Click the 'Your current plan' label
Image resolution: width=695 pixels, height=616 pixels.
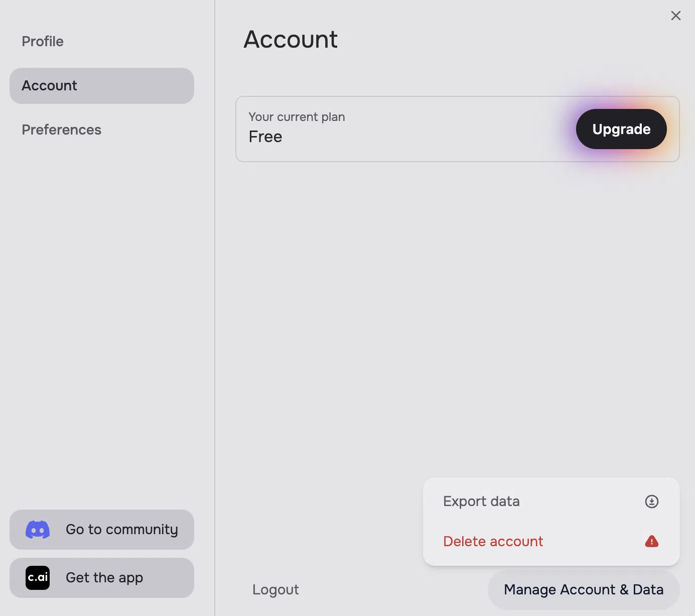click(x=297, y=117)
